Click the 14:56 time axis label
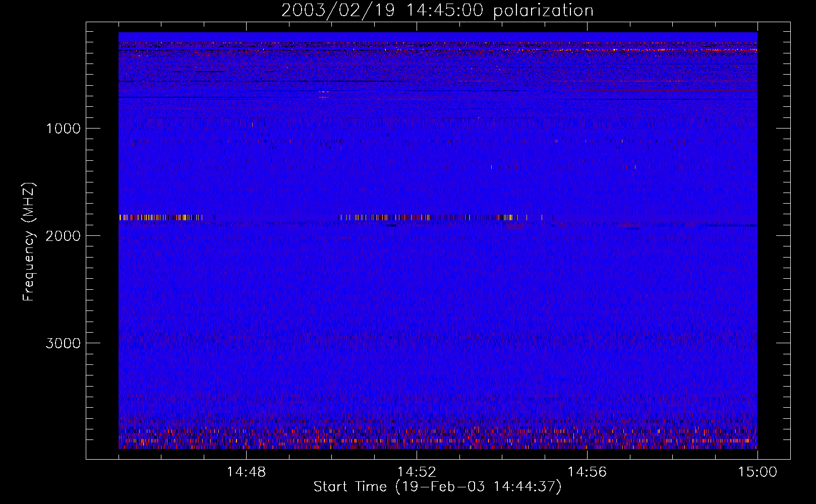816x504 pixels. (x=587, y=472)
